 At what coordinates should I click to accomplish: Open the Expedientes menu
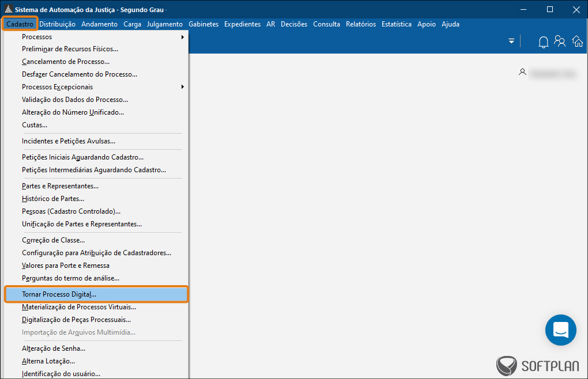(x=242, y=24)
